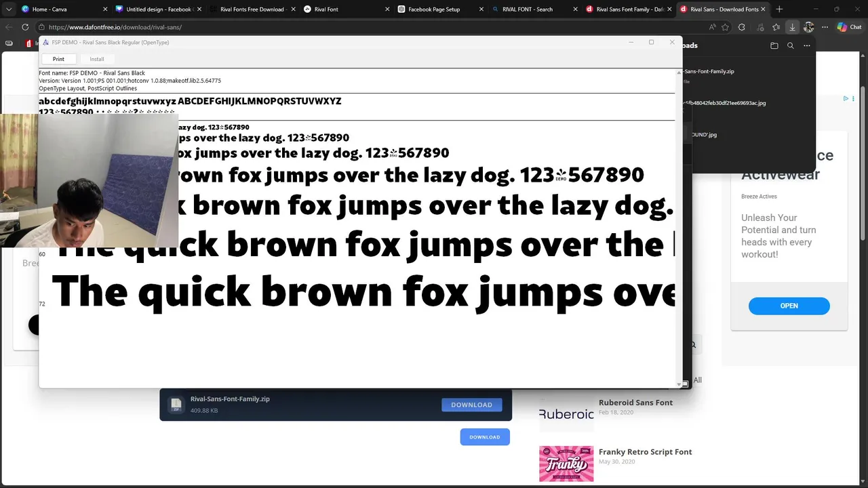Screen dimensions: 868x488
Task: Switch to Untitled design - Facebook tab
Action: coord(158,9)
